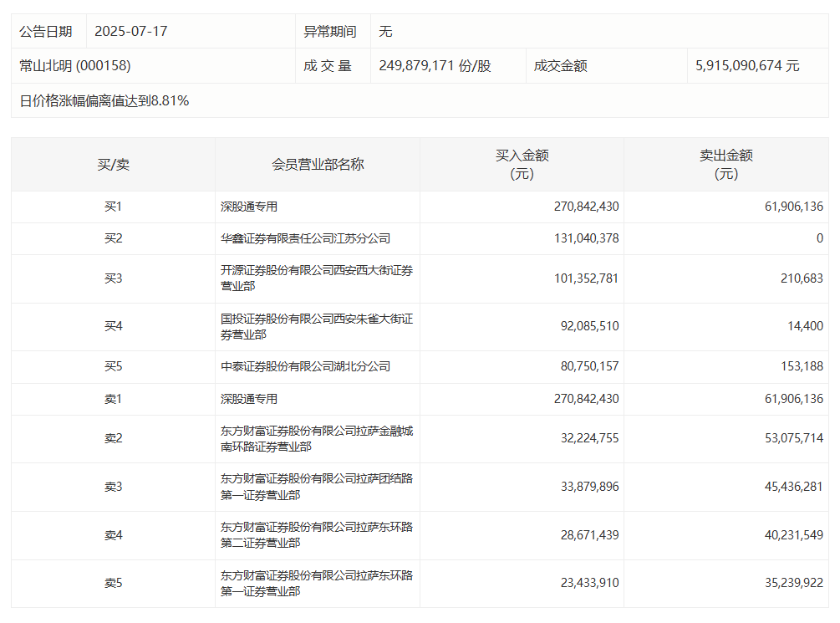Click the 买/卖 column header
Screen dimensions: 840x623
pyautogui.click(x=113, y=165)
